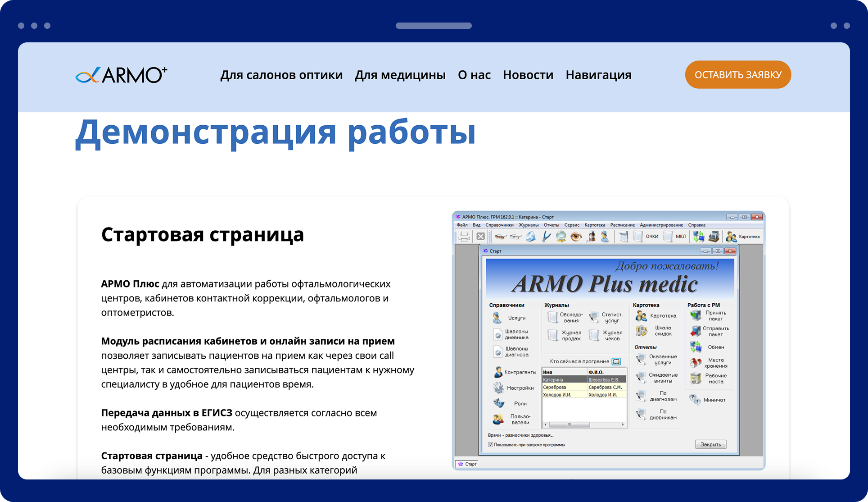Open 'Пользователи' directory
The width and height of the screenshot is (868, 502).
tap(512, 420)
